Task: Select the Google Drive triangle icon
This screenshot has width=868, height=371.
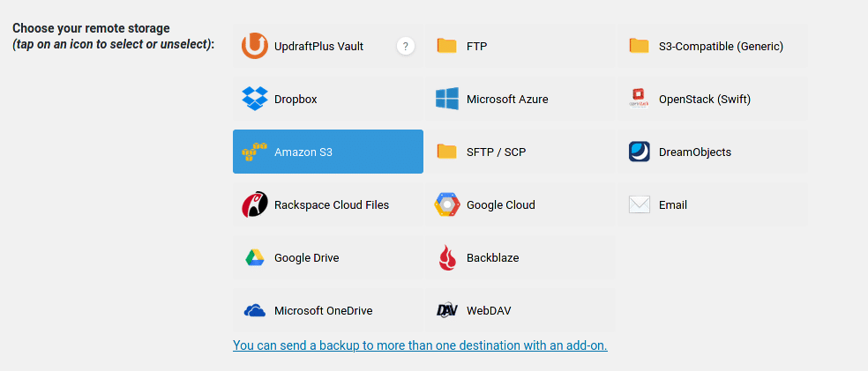Action: [x=255, y=257]
